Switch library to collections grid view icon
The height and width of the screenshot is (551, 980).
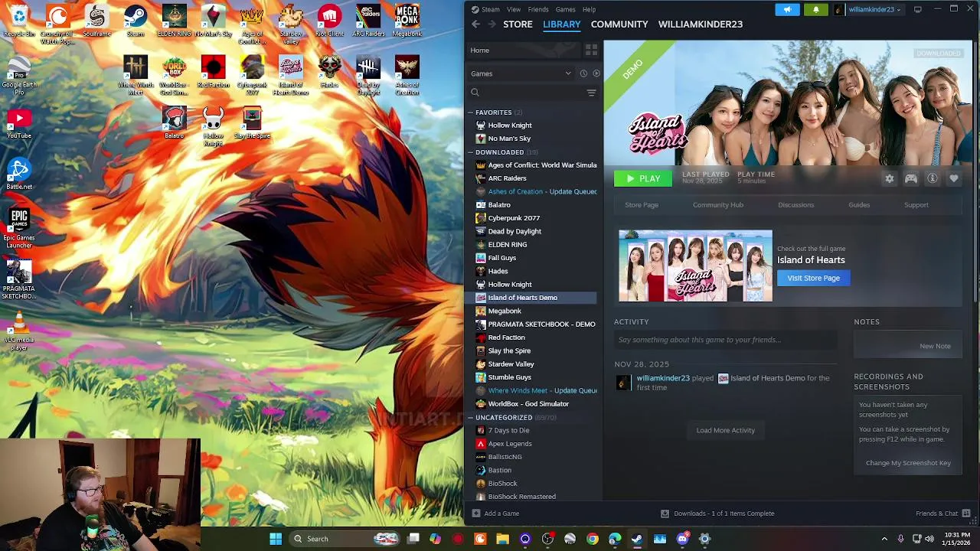[591, 50]
